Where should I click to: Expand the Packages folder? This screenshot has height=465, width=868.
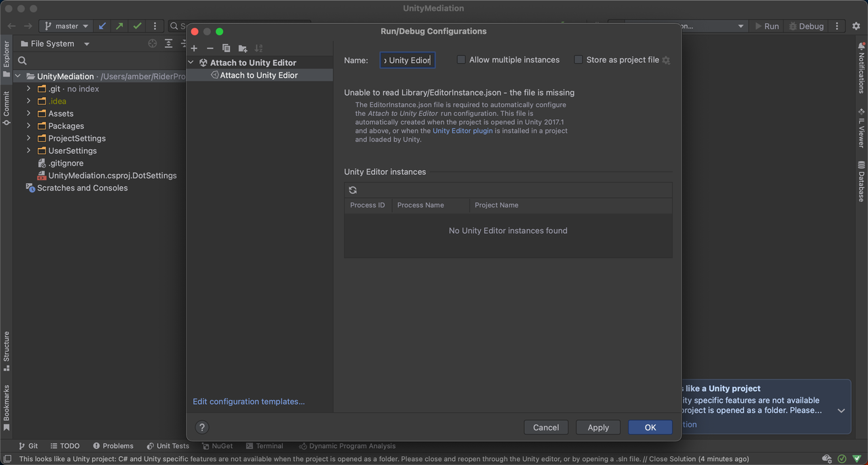(28, 125)
